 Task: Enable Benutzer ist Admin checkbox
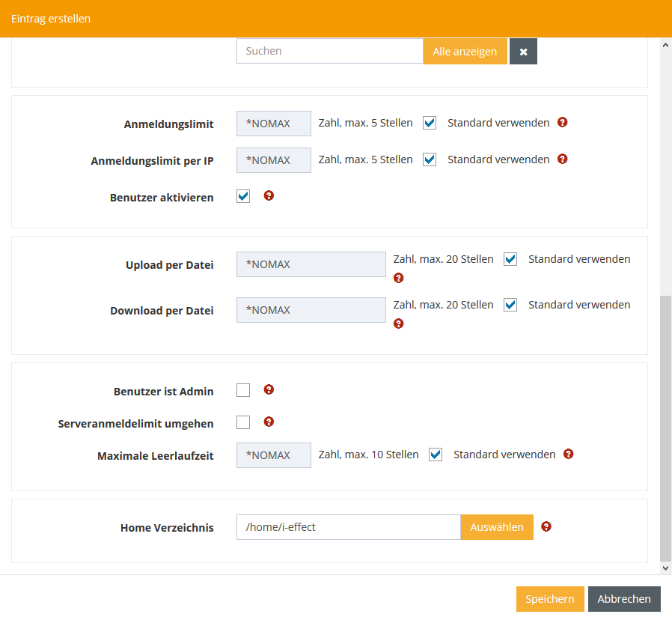coord(243,390)
